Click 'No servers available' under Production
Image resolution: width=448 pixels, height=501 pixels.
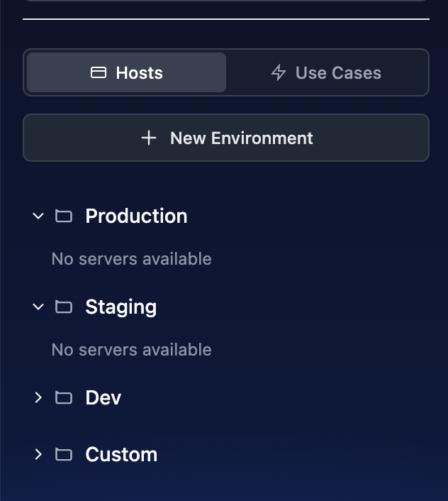(131, 259)
